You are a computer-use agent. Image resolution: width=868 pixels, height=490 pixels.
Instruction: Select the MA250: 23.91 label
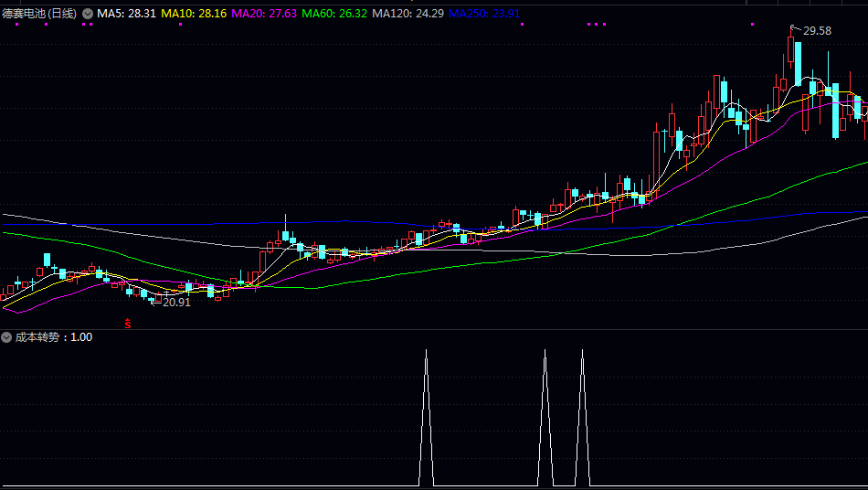coord(484,14)
